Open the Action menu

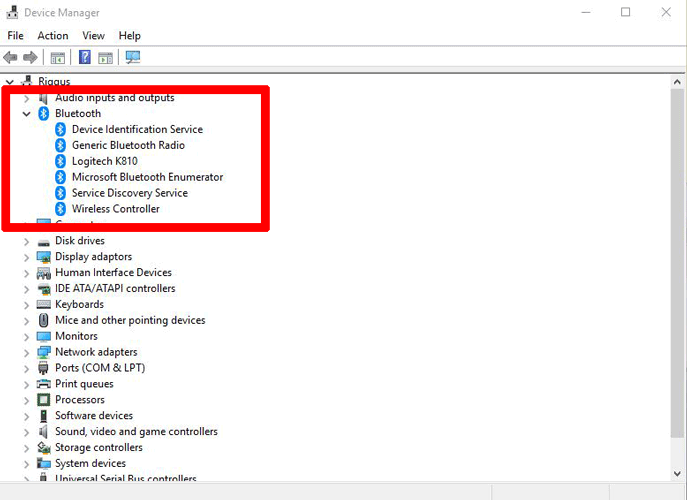click(x=53, y=35)
